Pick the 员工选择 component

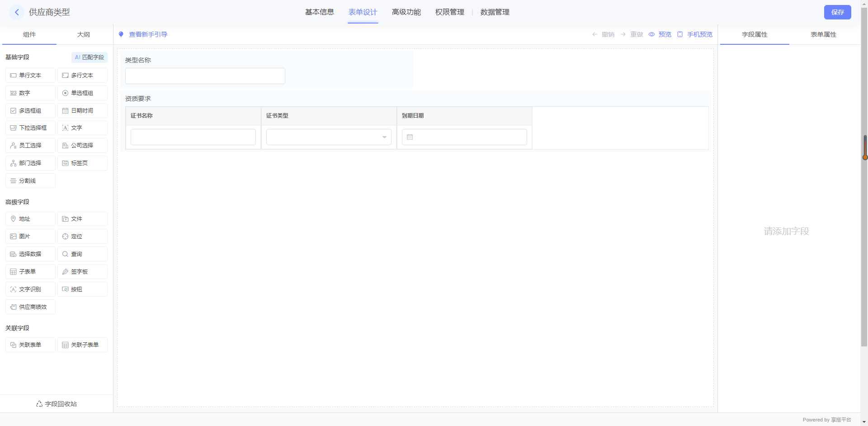point(30,146)
